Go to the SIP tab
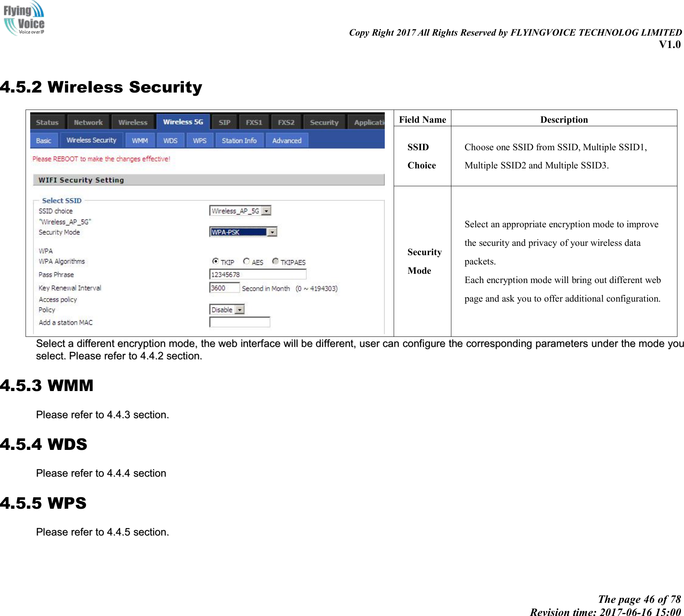 225,122
